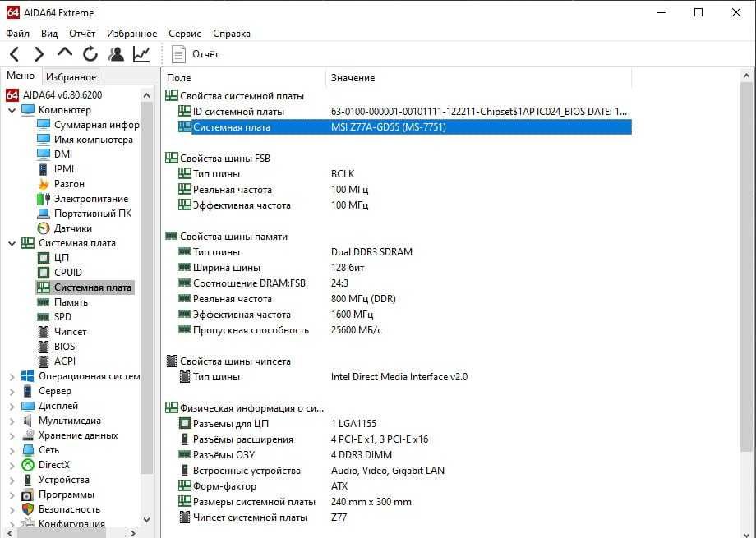Refresh the current page
The width and height of the screenshot is (756, 538).
point(90,54)
